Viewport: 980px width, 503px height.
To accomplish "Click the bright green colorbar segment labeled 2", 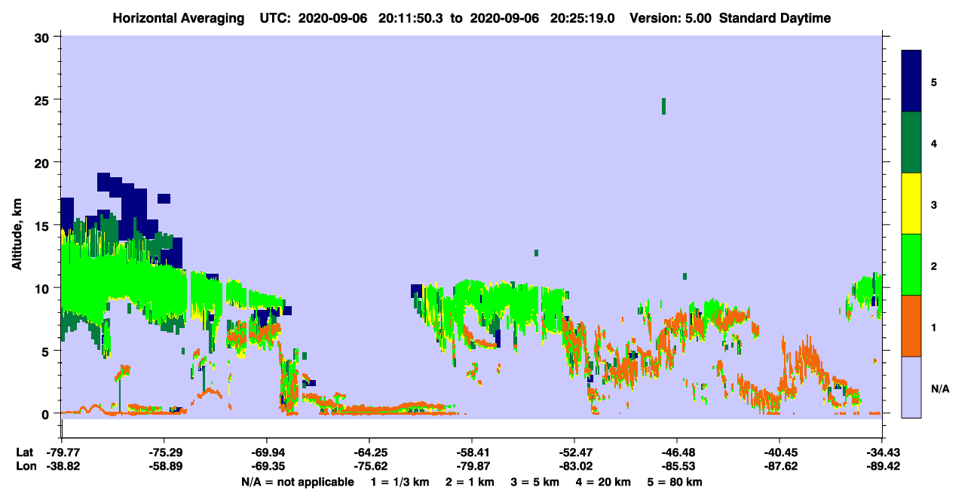I will pos(911,265).
